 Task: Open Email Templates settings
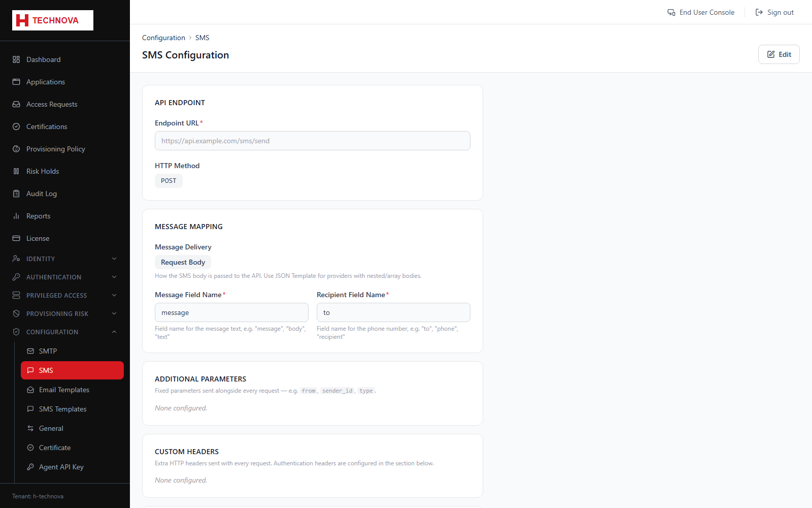coord(72,390)
